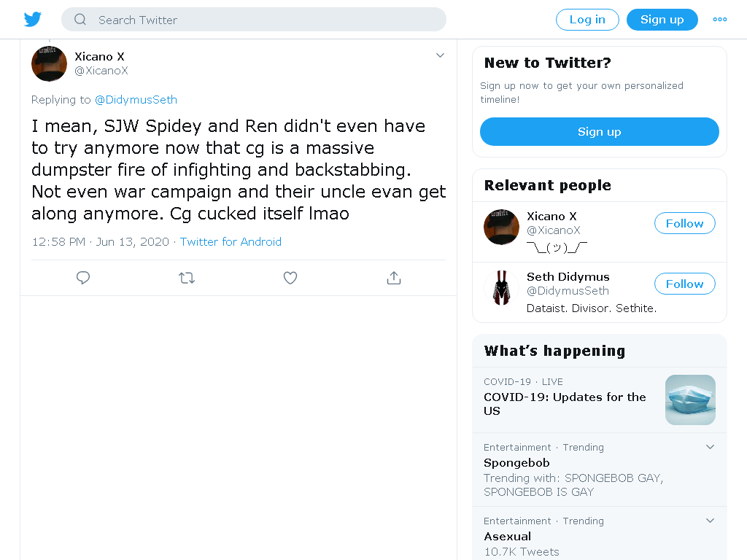The width and height of the screenshot is (747, 560).
Task: Retweet the Xicano X tweet
Action: pos(187,278)
